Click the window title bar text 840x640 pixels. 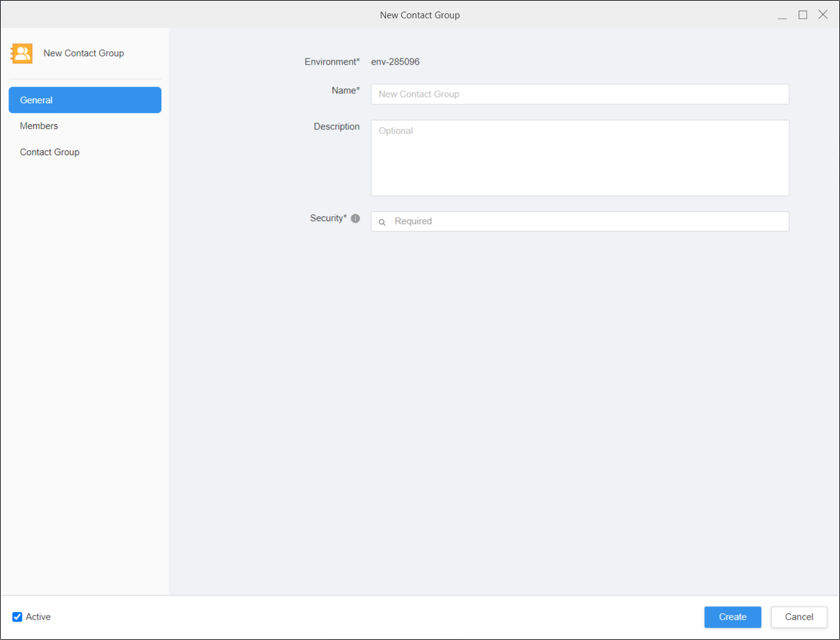pos(420,15)
